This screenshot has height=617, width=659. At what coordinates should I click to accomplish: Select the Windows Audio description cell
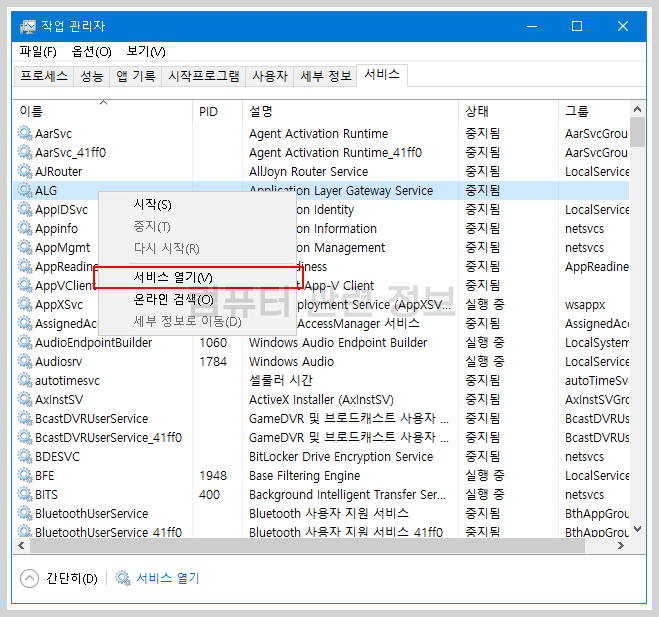(291, 362)
